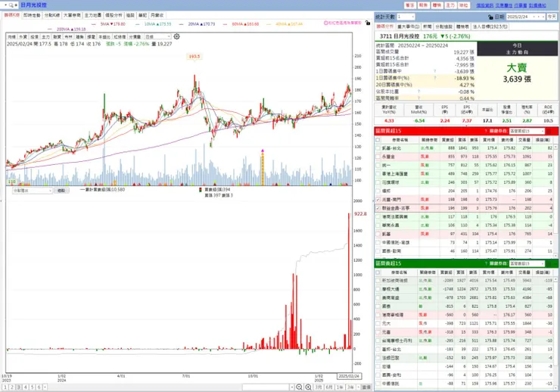Screen dimensions: 560x392
Task: Click the search magnifier icon beside stock name
Action: click(x=11, y=5)
